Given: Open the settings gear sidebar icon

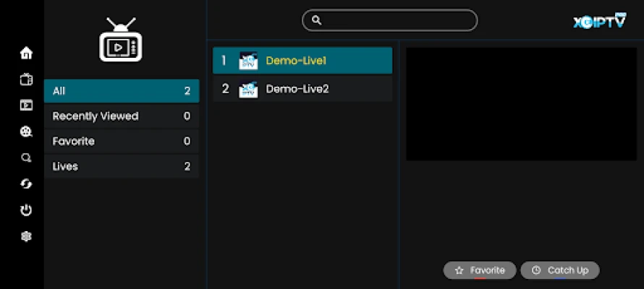Looking at the screenshot, I should [x=26, y=236].
